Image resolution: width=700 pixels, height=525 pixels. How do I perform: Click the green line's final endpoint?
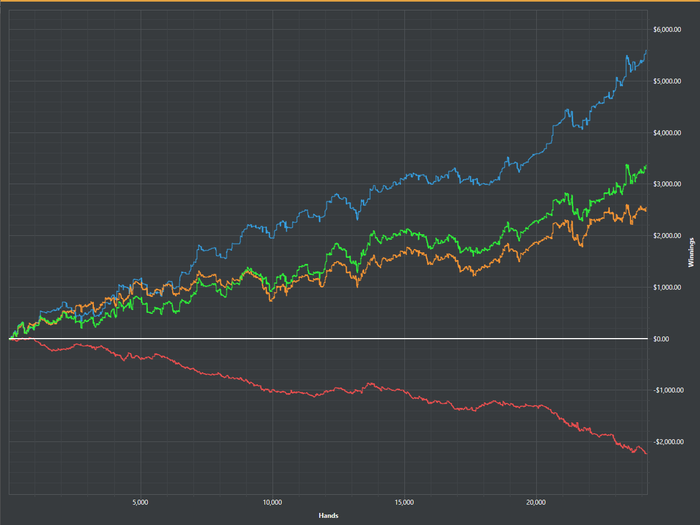click(646, 166)
